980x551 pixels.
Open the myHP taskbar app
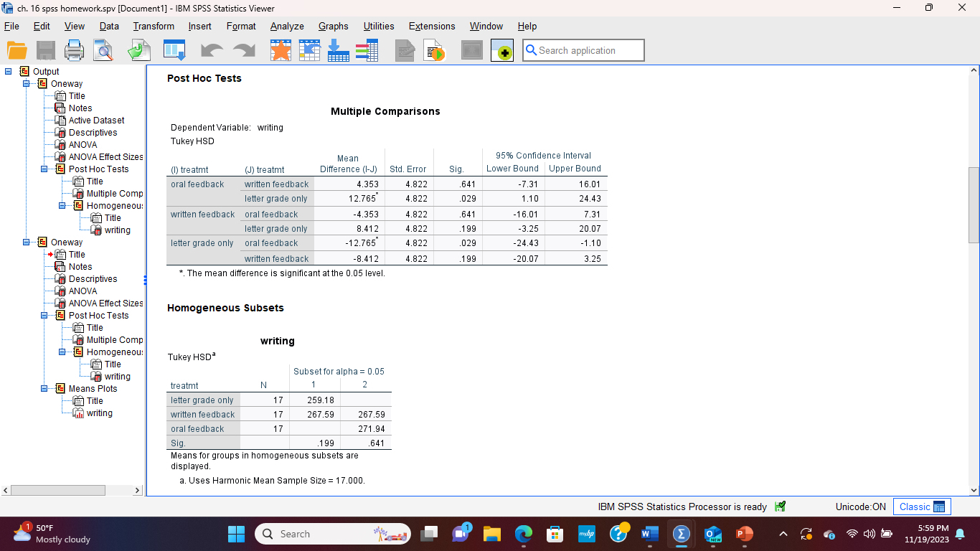587,534
